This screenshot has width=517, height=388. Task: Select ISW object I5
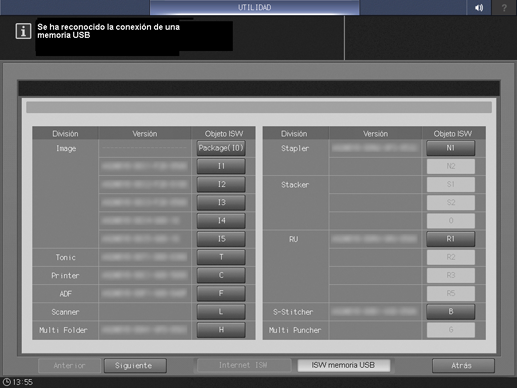(x=221, y=239)
